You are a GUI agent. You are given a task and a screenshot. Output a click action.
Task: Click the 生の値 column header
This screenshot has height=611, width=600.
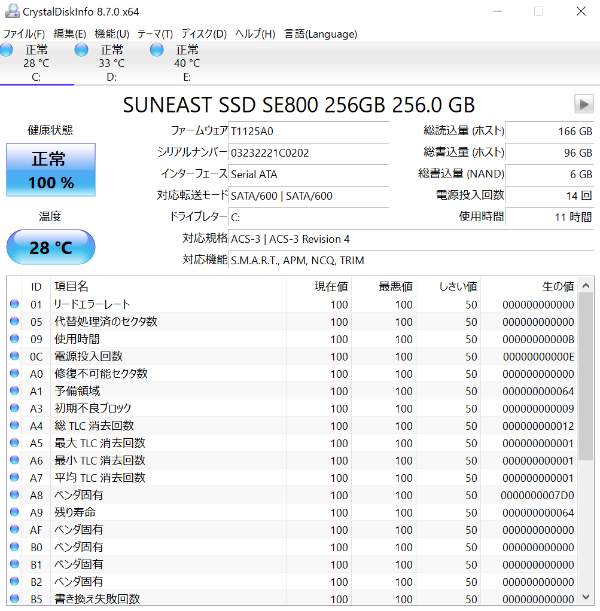529,287
